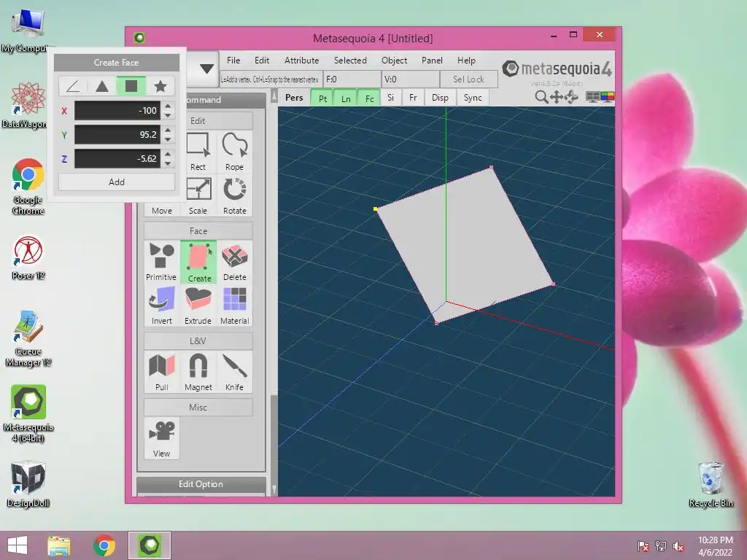This screenshot has height=560, width=747.
Task: Select quadrangle mode in Create Face
Action: (131, 86)
